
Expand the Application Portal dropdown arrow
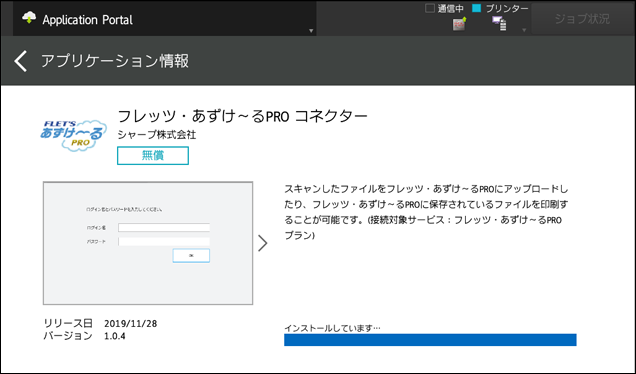tap(311, 31)
